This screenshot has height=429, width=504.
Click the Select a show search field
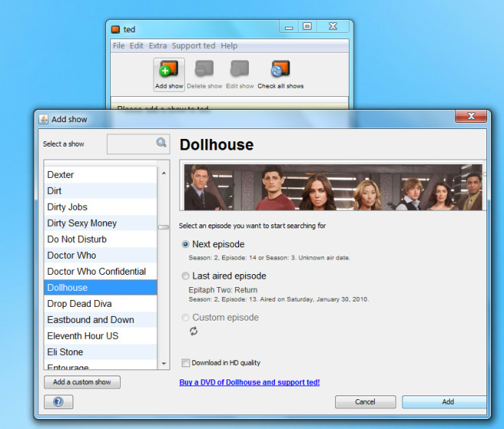click(138, 144)
